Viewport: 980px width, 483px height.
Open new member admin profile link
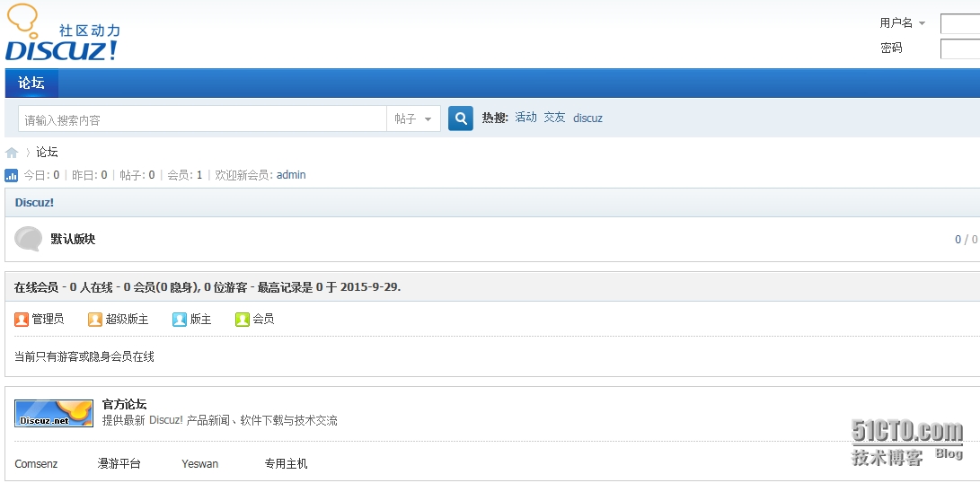[291, 175]
